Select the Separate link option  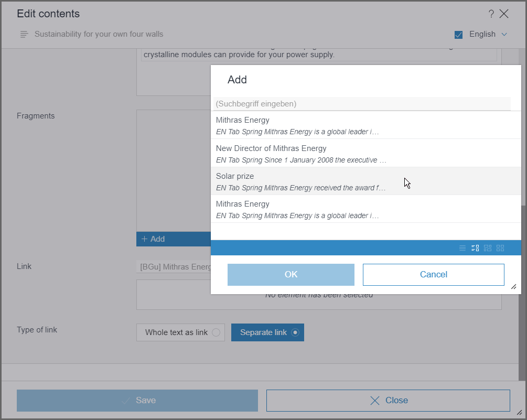point(267,332)
